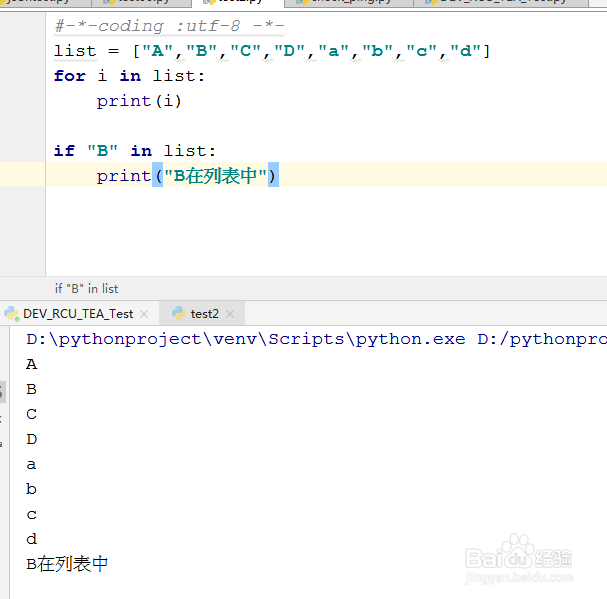Click the highlighted print("B在列表中") line
The height and width of the screenshot is (599, 607).
pyautogui.click(x=187, y=175)
